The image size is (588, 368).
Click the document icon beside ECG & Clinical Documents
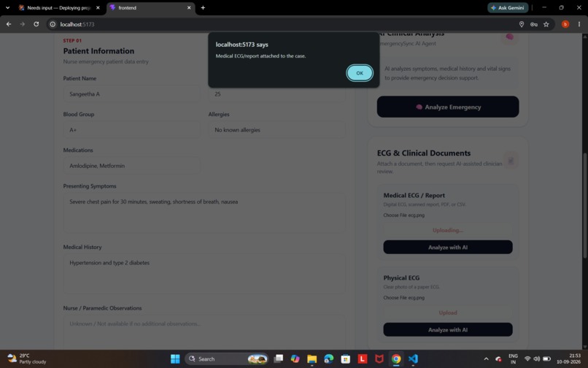tap(511, 161)
